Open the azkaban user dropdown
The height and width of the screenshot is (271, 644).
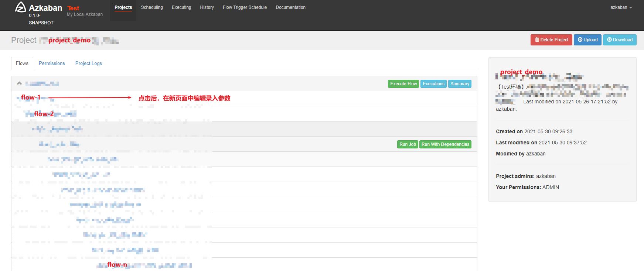click(621, 7)
